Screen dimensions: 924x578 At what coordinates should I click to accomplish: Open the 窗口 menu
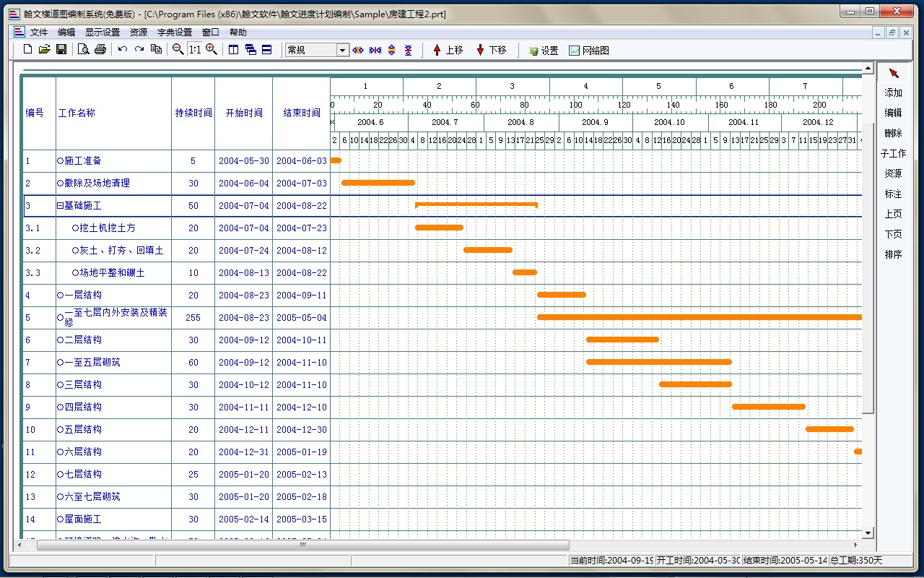(x=211, y=33)
